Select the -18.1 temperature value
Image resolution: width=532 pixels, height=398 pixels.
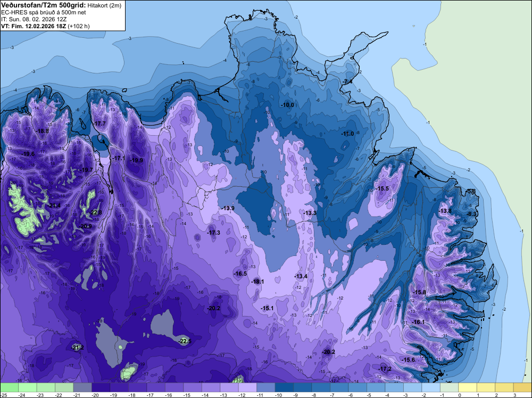[257, 281]
